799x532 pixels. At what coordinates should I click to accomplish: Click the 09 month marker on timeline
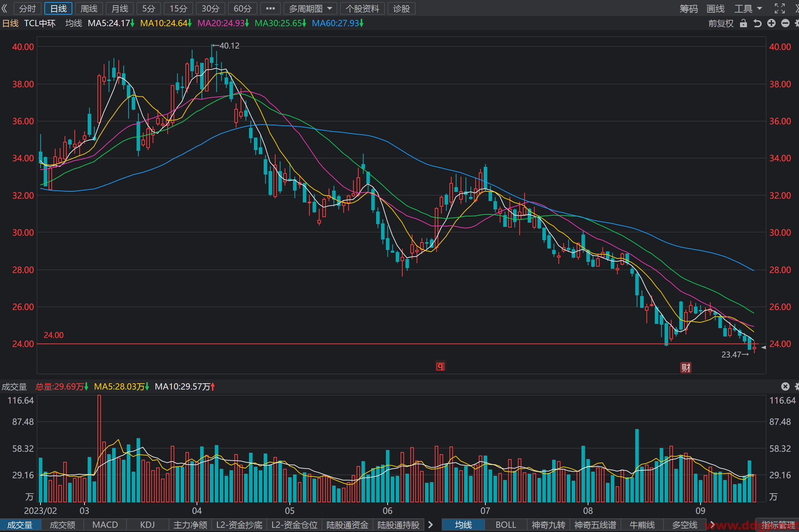(x=701, y=511)
